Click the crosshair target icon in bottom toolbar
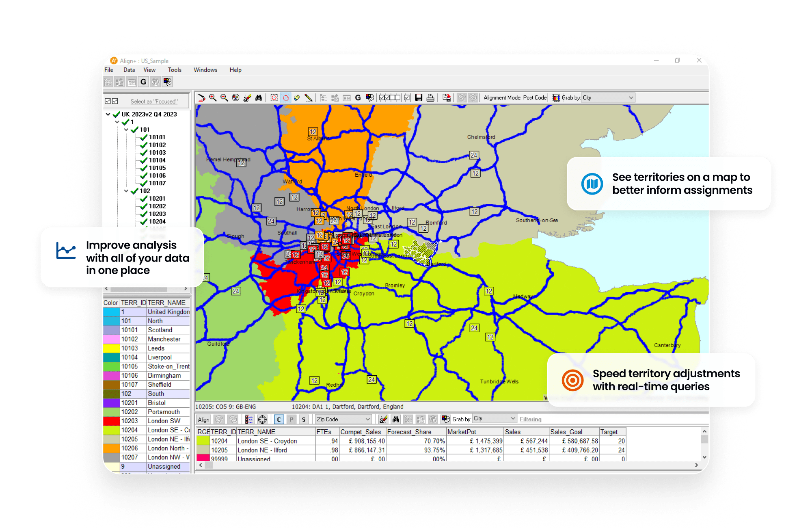This screenshot has height=528, width=812. 263,420
